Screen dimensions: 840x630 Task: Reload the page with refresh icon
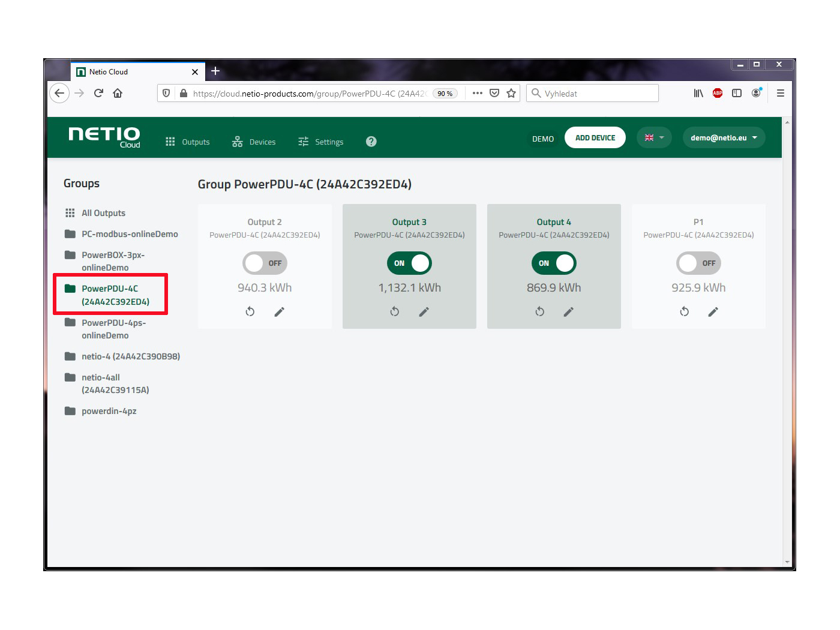98,93
